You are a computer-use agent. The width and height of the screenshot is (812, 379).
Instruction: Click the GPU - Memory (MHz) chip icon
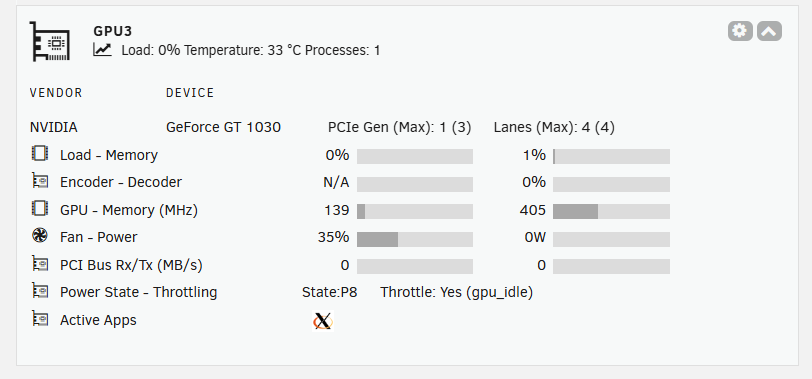click(40, 208)
